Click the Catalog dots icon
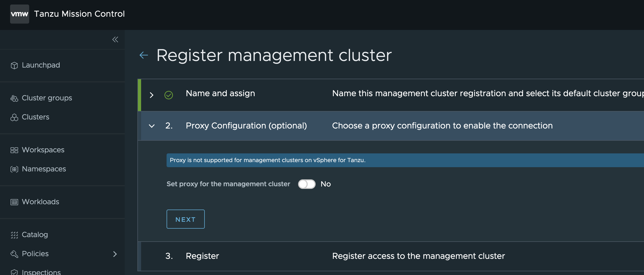Image resolution: width=644 pixels, height=275 pixels. click(14, 235)
